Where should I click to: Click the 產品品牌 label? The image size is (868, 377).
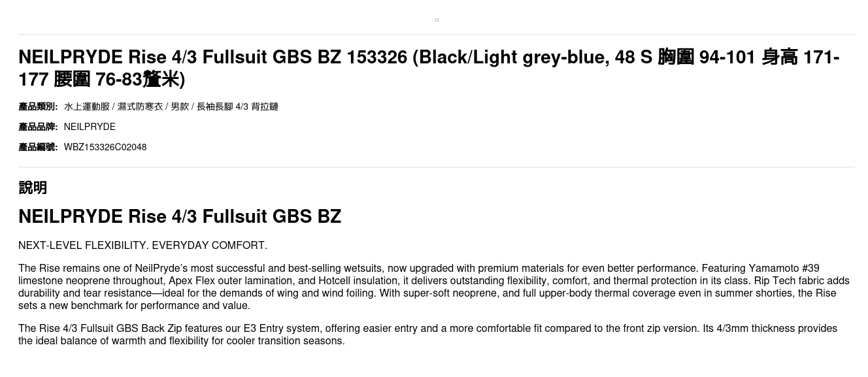point(38,127)
